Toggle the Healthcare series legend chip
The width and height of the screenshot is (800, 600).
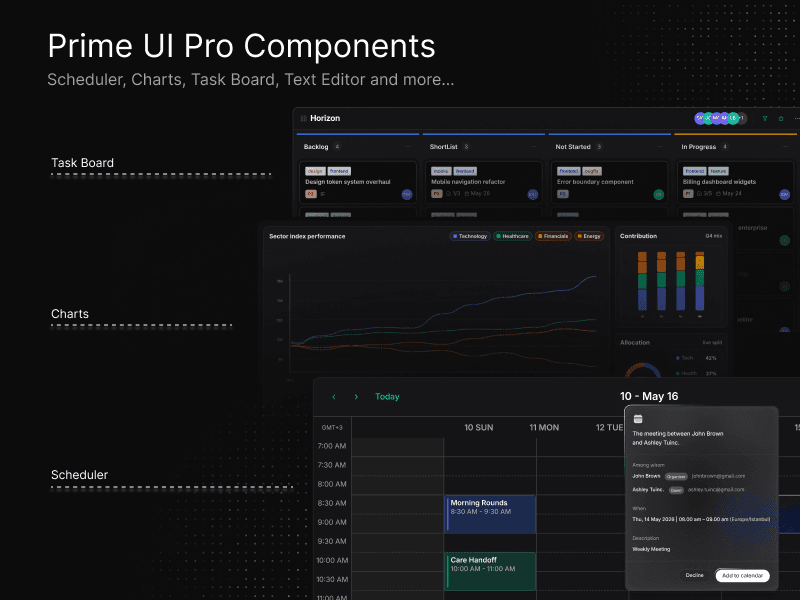tap(513, 236)
